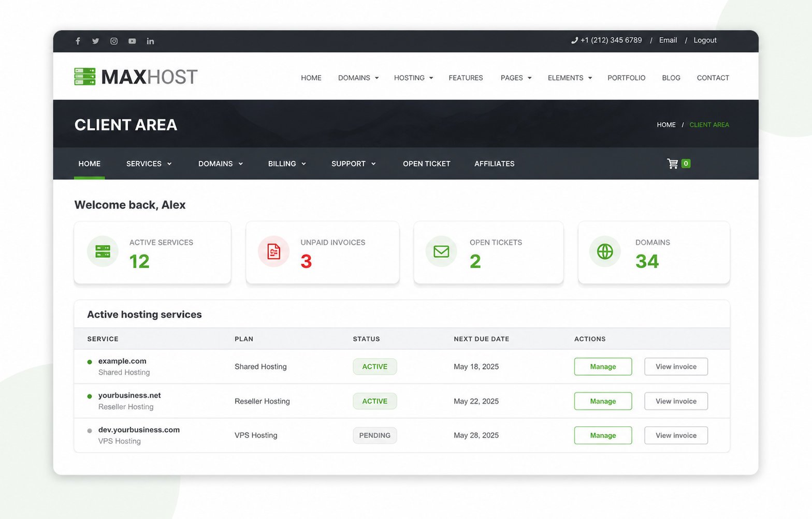
Task: Open the Facebook social icon
Action: click(78, 41)
